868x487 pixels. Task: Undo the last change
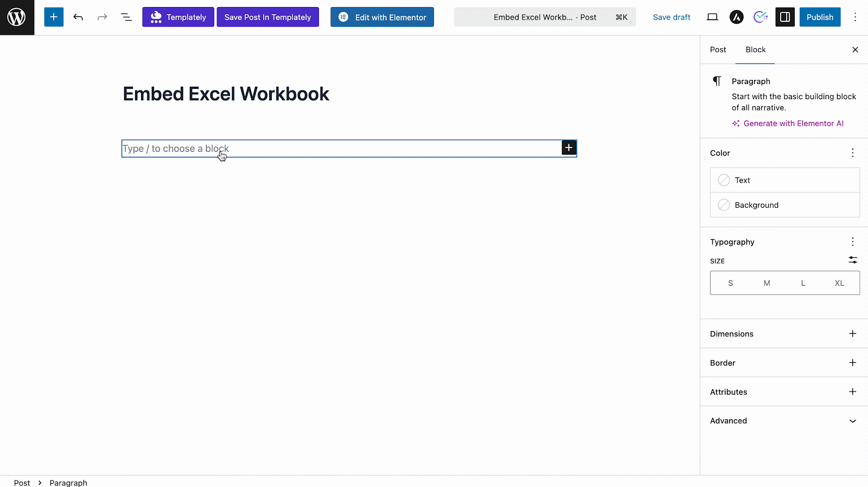coord(78,17)
